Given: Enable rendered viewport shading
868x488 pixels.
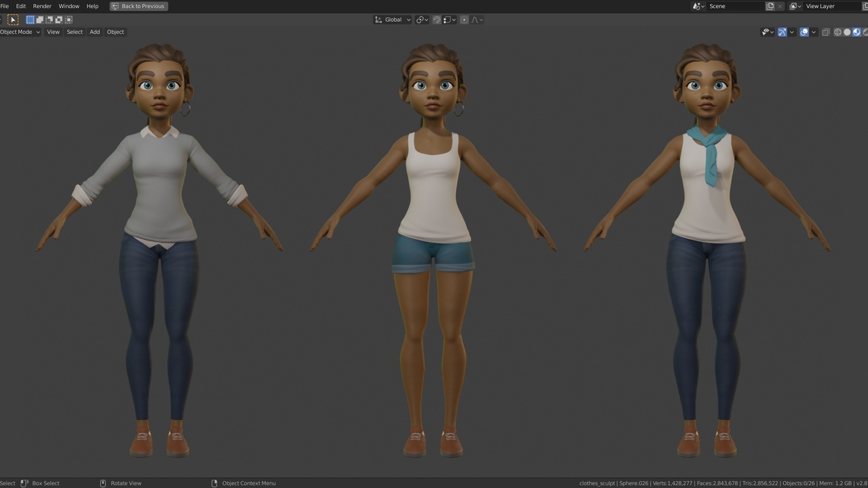Looking at the screenshot, I should (x=866, y=32).
